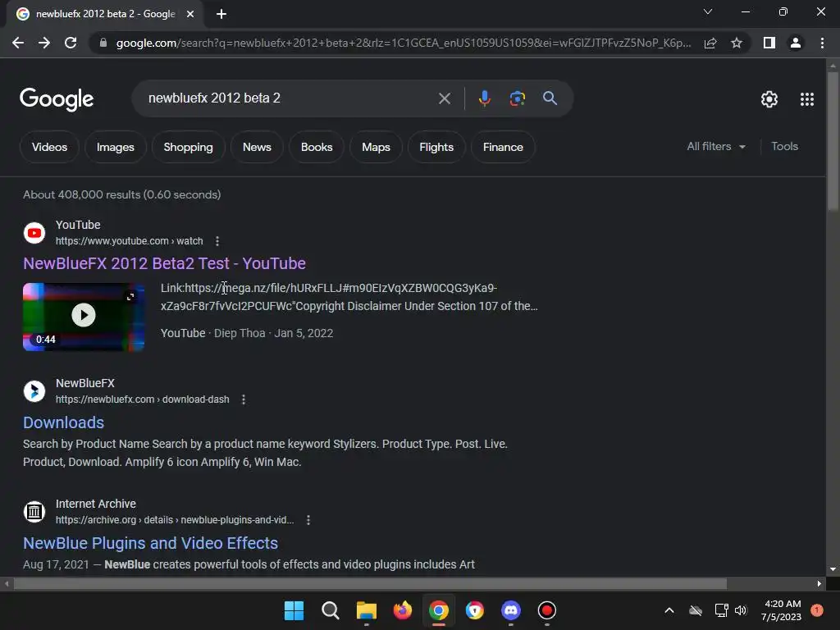Image resolution: width=840 pixels, height=630 pixels.
Task: Click the vertical scrollbar thumb
Action: [x=833, y=140]
